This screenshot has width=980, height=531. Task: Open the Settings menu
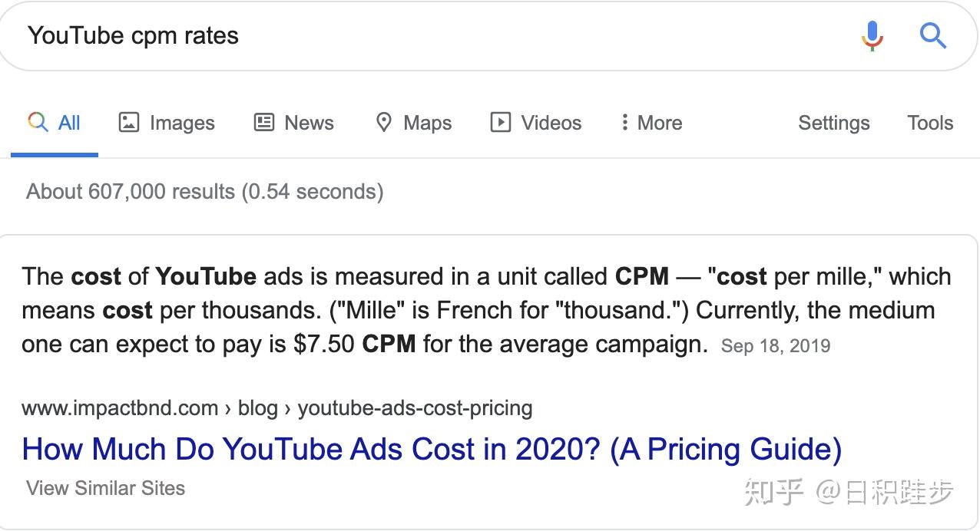(833, 123)
